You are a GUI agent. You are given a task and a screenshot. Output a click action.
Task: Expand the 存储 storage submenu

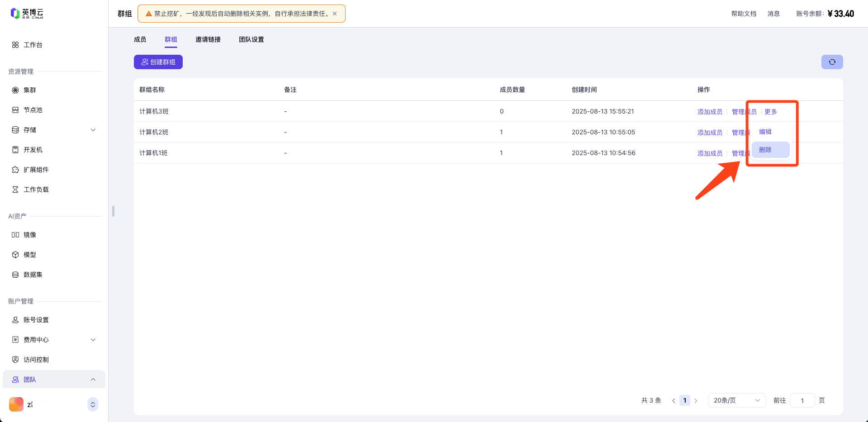click(93, 130)
